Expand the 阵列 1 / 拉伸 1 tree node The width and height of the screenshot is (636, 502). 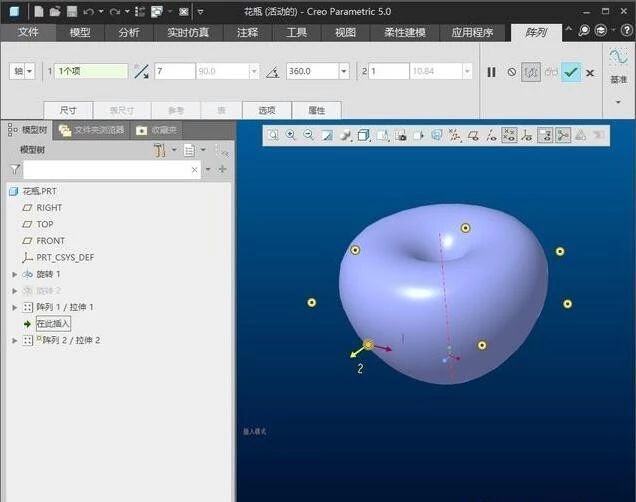click(x=14, y=307)
